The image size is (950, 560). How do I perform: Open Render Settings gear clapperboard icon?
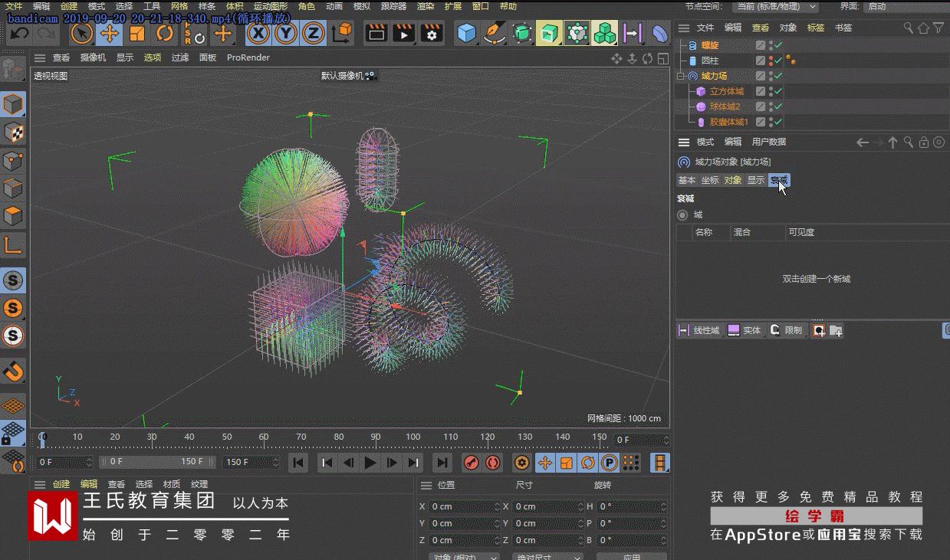tap(432, 34)
